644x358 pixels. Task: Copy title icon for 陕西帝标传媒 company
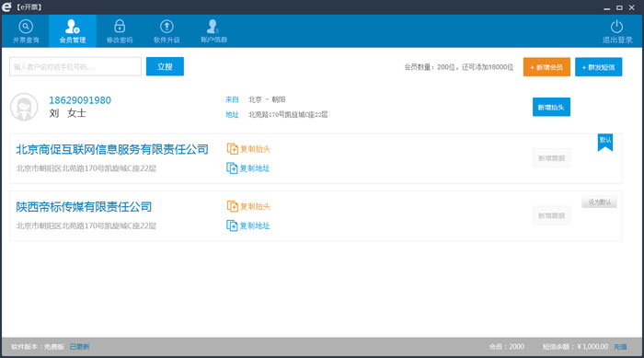point(233,206)
